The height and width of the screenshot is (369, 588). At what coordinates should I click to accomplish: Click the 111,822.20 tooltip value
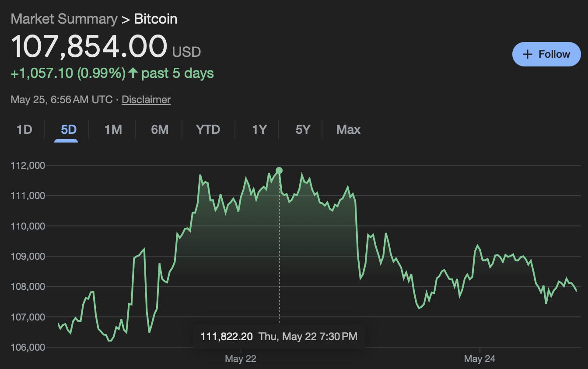click(x=227, y=337)
